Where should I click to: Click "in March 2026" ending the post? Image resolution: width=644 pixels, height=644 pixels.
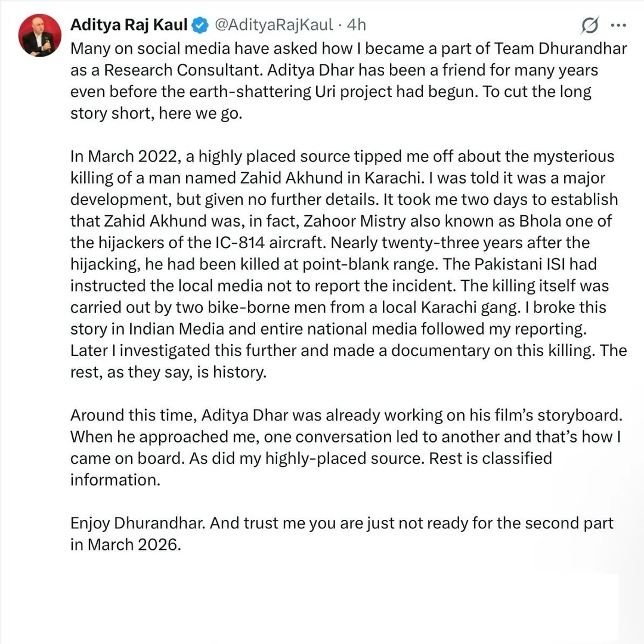(124, 544)
